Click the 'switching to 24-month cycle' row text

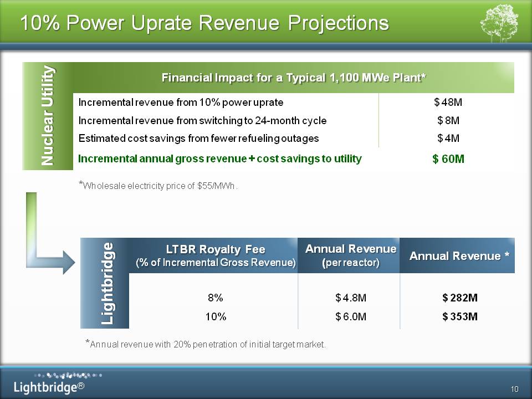click(202, 120)
